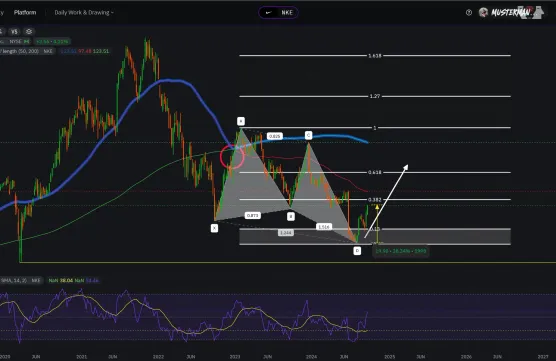Click the VS compare symbol icon

coord(14,32)
